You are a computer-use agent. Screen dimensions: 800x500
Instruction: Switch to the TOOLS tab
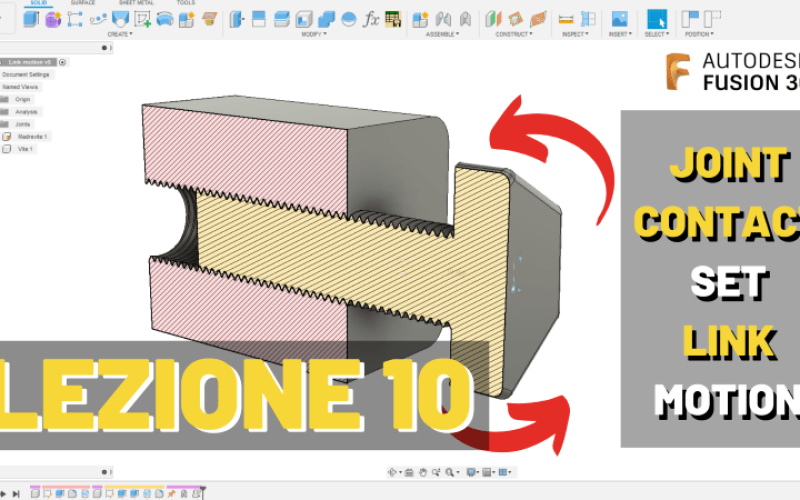pos(186,3)
